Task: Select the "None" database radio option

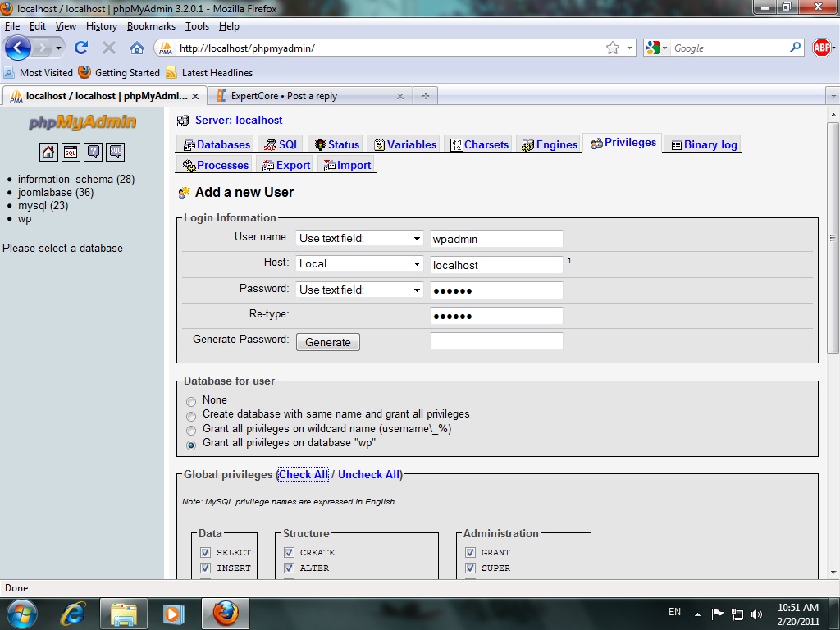Action: pyautogui.click(x=191, y=402)
